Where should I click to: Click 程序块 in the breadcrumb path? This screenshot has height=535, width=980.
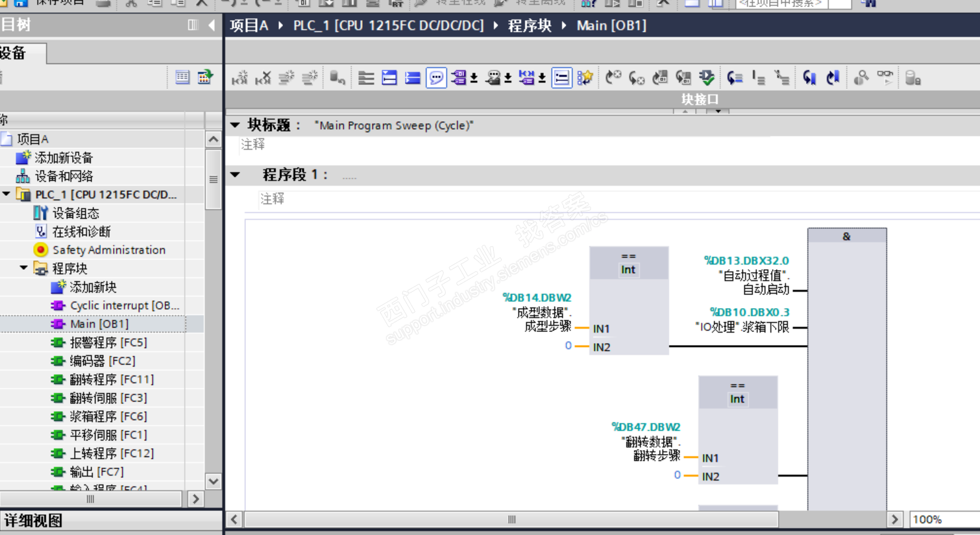[x=530, y=26]
